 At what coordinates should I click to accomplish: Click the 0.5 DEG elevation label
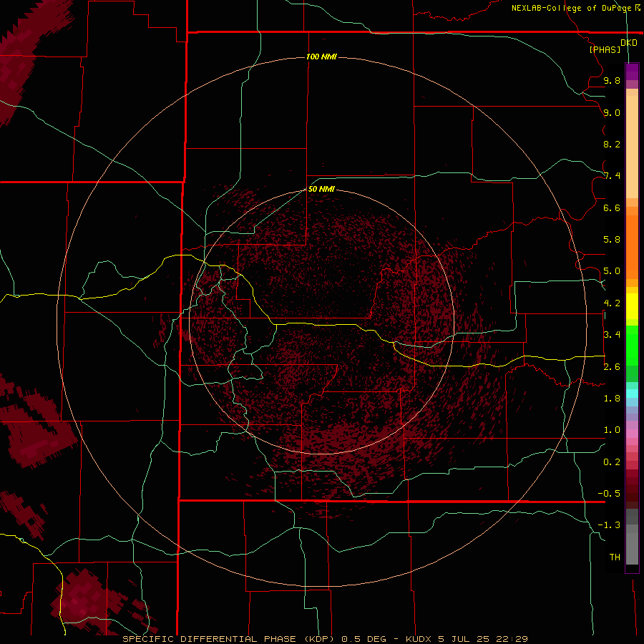tap(364, 639)
